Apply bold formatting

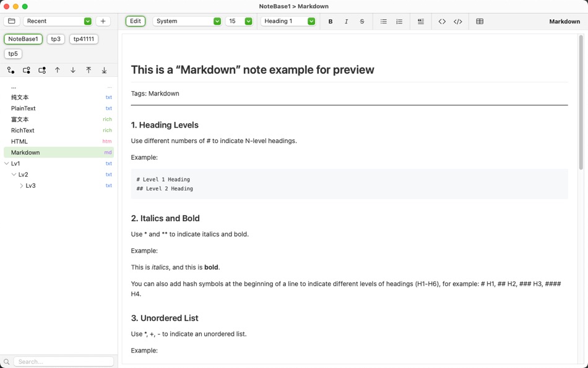331,22
